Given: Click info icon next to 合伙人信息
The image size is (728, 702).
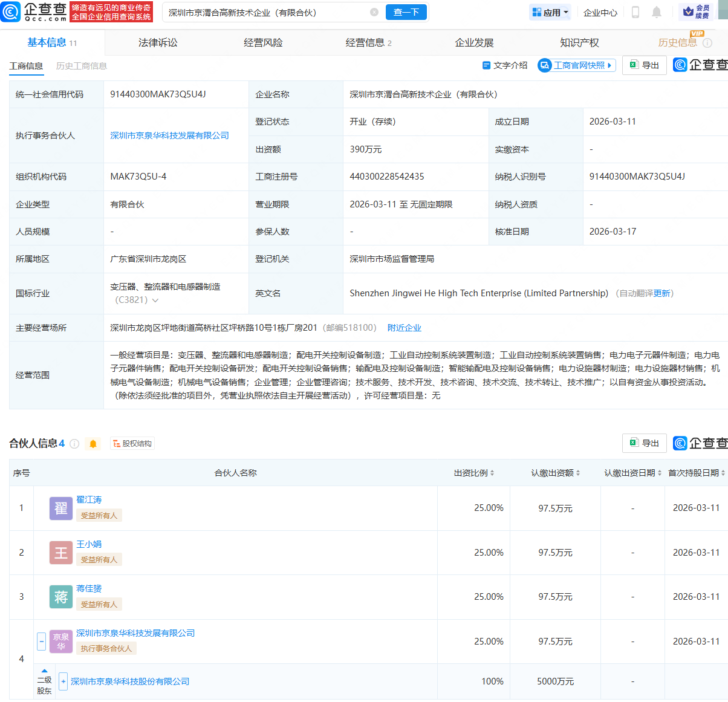Looking at the screenshot, I should [74, 444].
